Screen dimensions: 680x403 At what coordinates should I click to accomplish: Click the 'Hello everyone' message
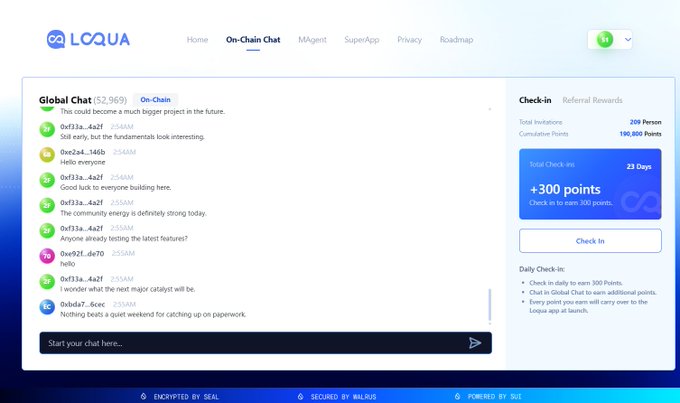(82, 162)
